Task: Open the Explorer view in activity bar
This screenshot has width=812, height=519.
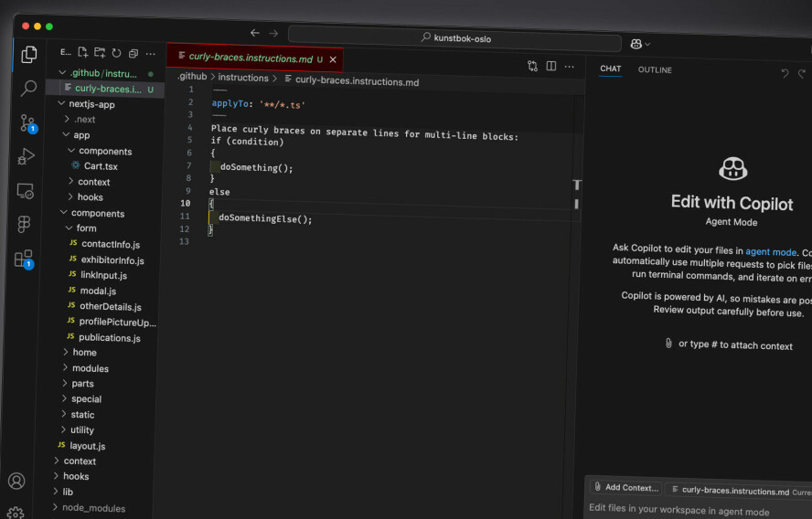Action: (x=29, y=54)
